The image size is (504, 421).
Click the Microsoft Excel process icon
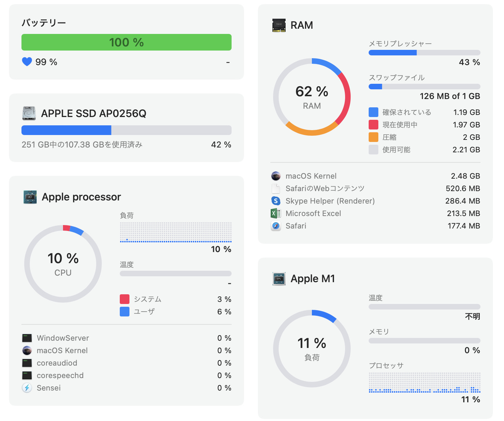[x=276, y=213]
